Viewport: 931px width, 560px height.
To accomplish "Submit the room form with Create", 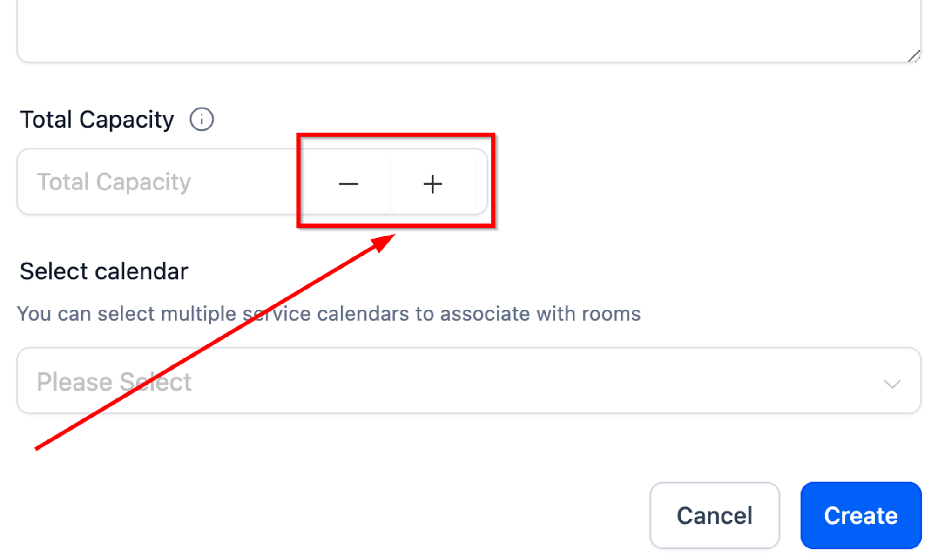I will (x=861, y=515).
